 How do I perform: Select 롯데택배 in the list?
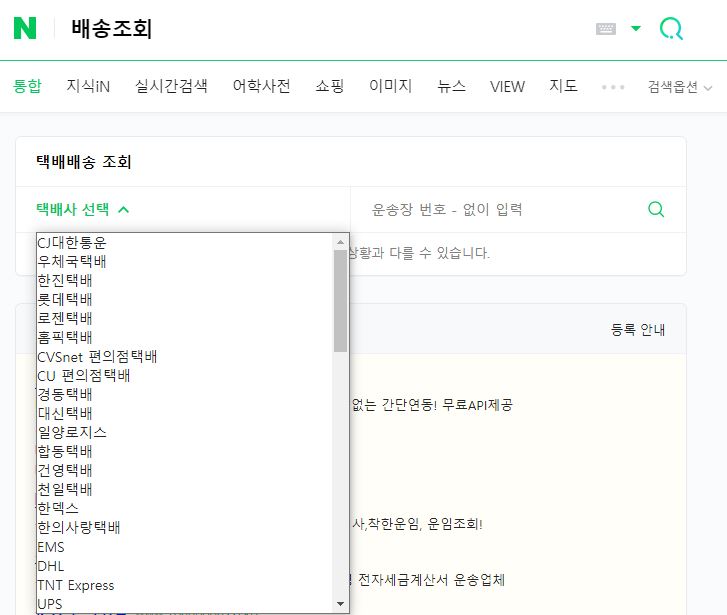(x=185, y=300)
